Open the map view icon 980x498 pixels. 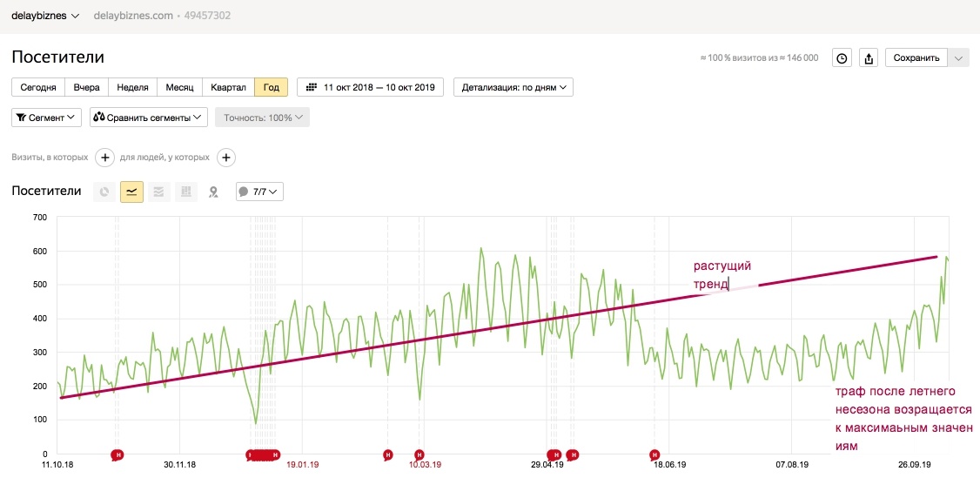(x=213, y=192)
